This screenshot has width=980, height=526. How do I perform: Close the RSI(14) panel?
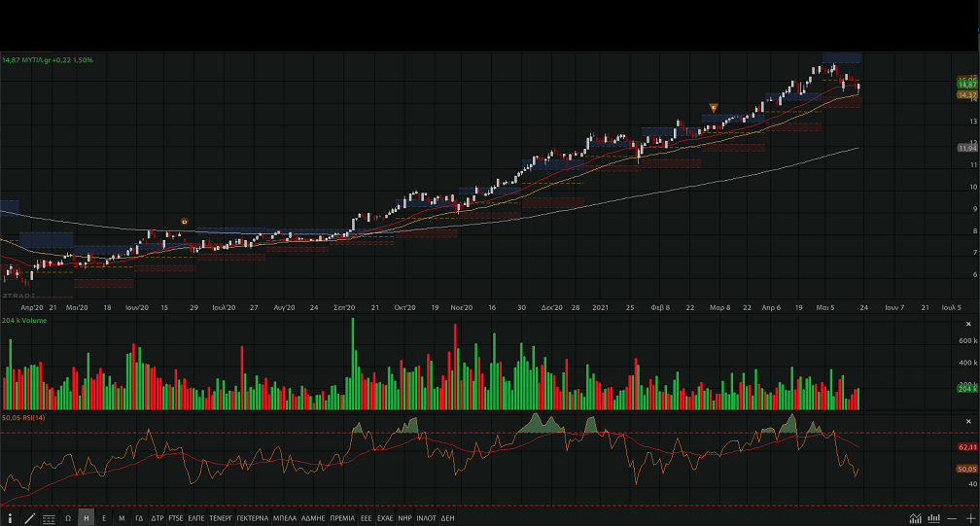tap(968, 421)
